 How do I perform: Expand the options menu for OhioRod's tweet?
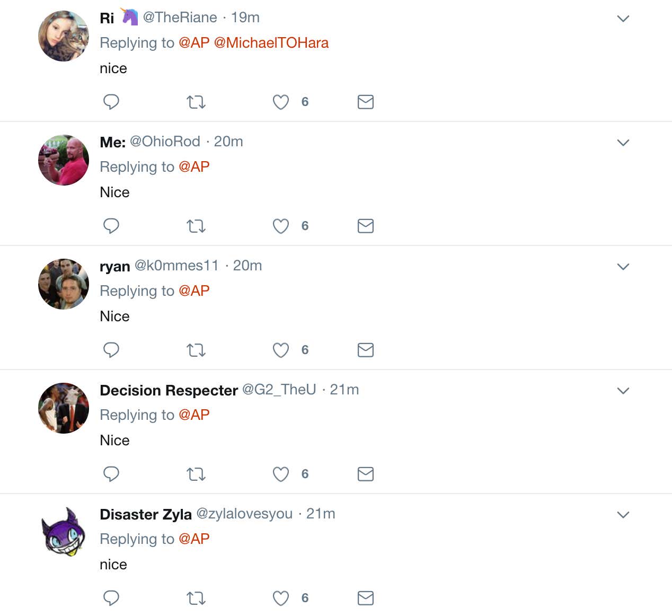623,143
